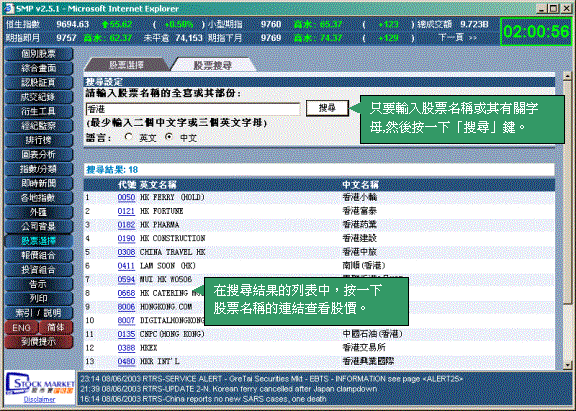
Task: Open the 到價提示 price alert button
Action: click(x=39, y=342)
